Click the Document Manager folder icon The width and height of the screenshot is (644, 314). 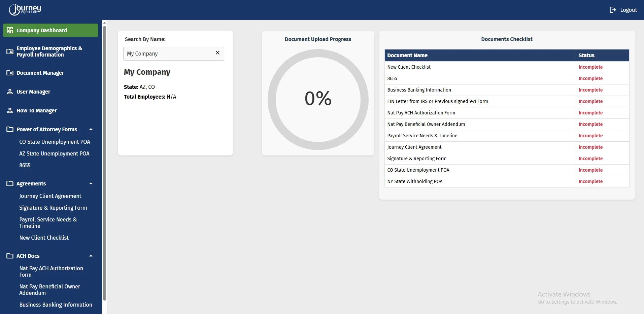[x=10, y=73]
